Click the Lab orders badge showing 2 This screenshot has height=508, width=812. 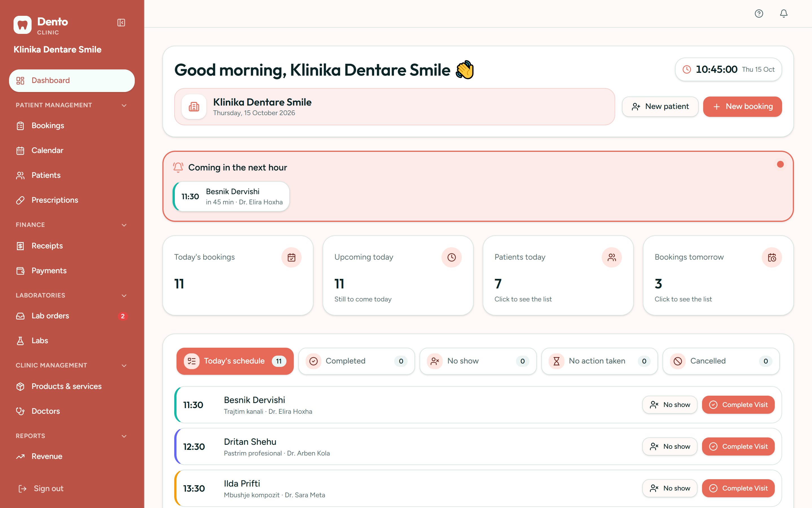(123, 316)
